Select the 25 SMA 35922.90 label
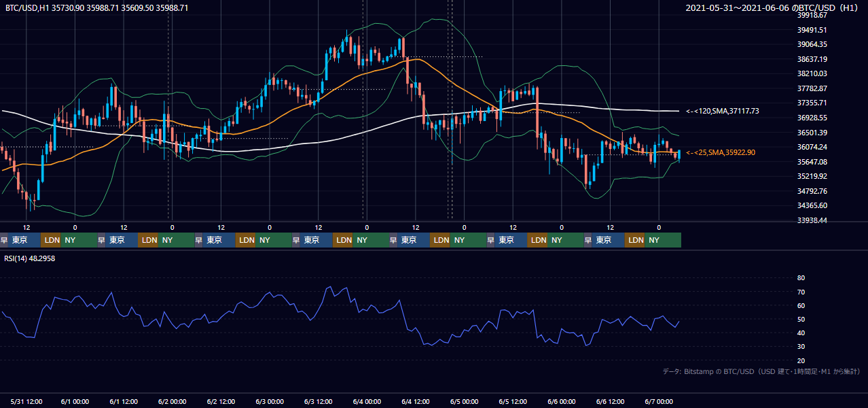Image resolution: width=868 pixels, height=408 pixels. [x=721, y=152]
